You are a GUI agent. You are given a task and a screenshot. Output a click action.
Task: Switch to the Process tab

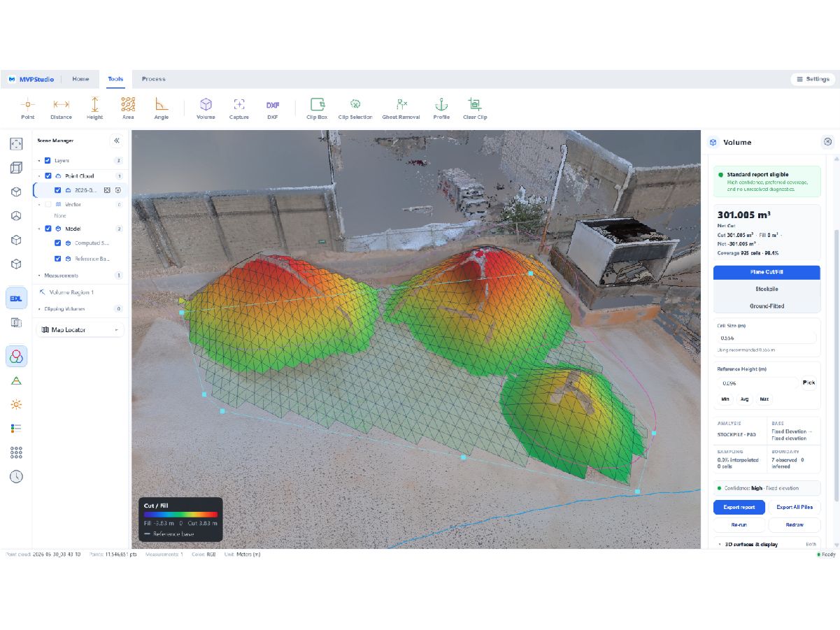[x=153, y=79]
